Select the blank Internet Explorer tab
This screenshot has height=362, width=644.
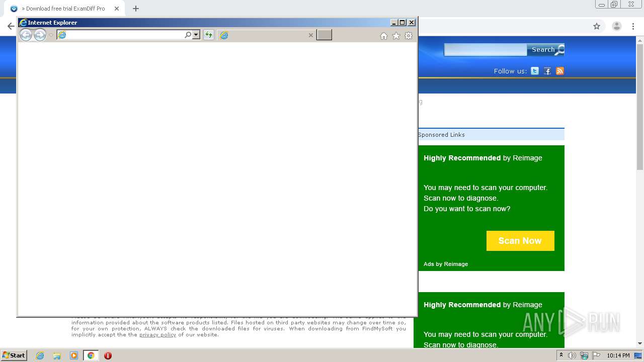coord(266,35)
